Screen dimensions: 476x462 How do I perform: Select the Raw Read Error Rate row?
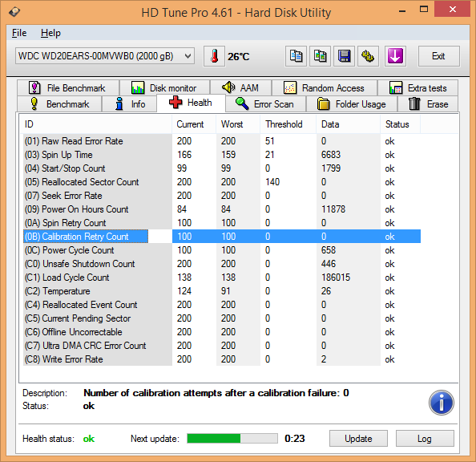[222, 141]
